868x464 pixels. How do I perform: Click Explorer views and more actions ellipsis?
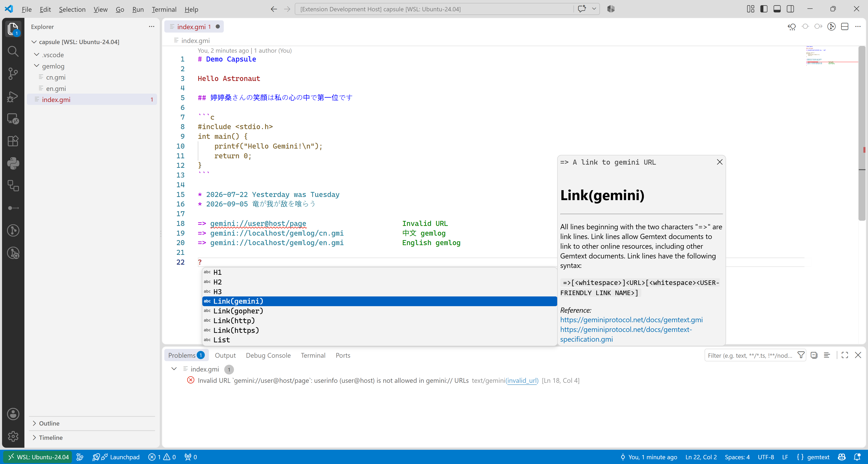click(152, 26)
